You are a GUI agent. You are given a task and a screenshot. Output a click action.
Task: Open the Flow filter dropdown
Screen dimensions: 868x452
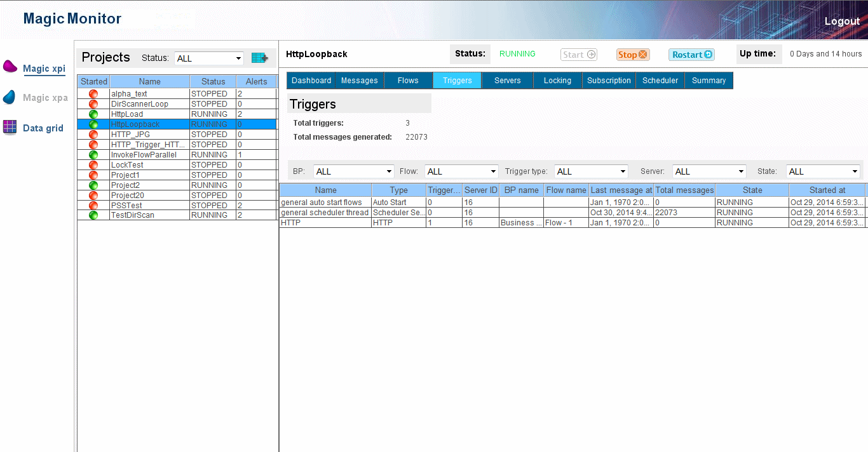(461, 171)
